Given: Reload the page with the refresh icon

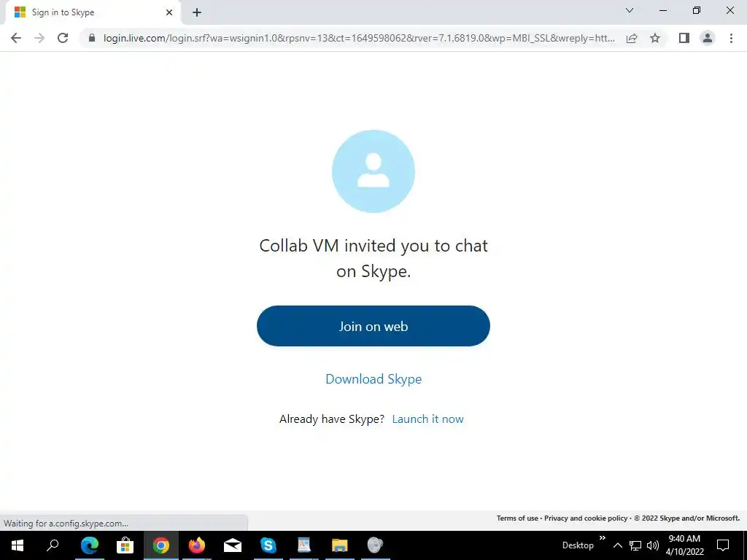Looking at the screenshot, I should tap(63, 38).
